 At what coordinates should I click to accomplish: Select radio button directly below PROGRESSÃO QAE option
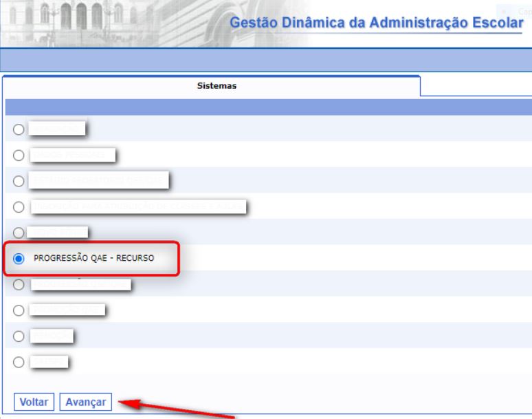(x=19, y=285)
